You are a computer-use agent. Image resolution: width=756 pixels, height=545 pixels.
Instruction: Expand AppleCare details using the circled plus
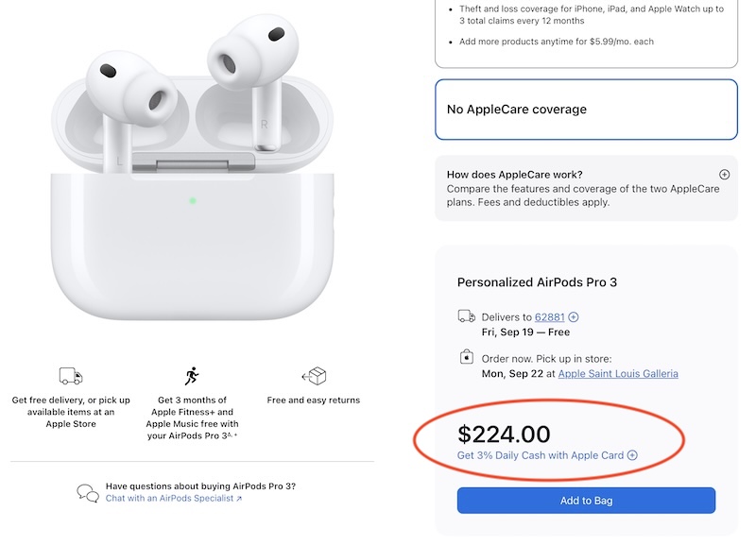[x=724, y=175]
